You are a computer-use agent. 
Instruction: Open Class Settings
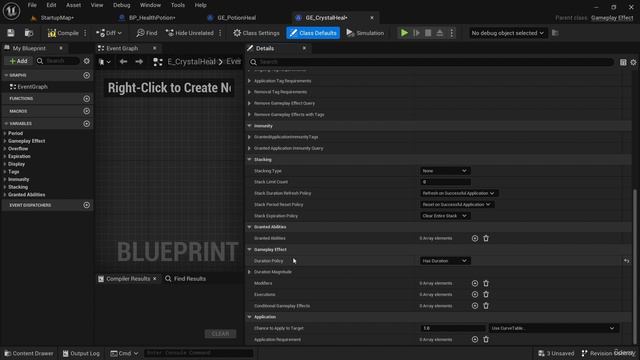(x=256, y=33)
